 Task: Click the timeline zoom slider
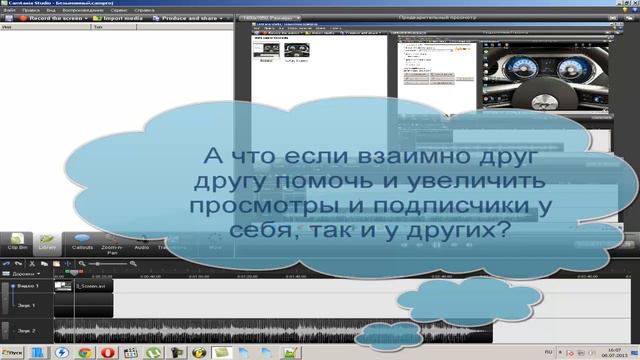tap(108, 264)
